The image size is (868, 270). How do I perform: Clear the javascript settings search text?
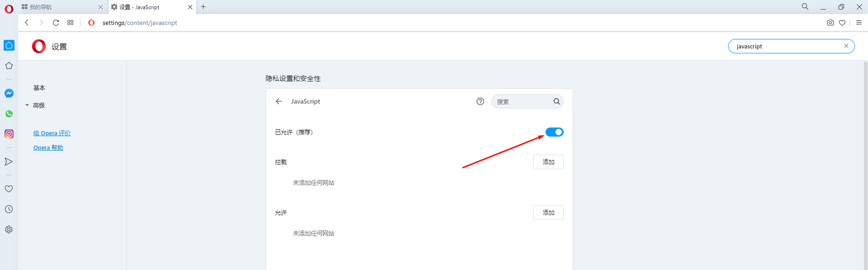coord(846,46)
